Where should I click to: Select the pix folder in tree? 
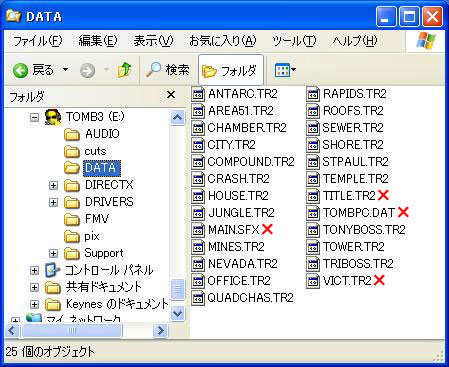[82, 236]
